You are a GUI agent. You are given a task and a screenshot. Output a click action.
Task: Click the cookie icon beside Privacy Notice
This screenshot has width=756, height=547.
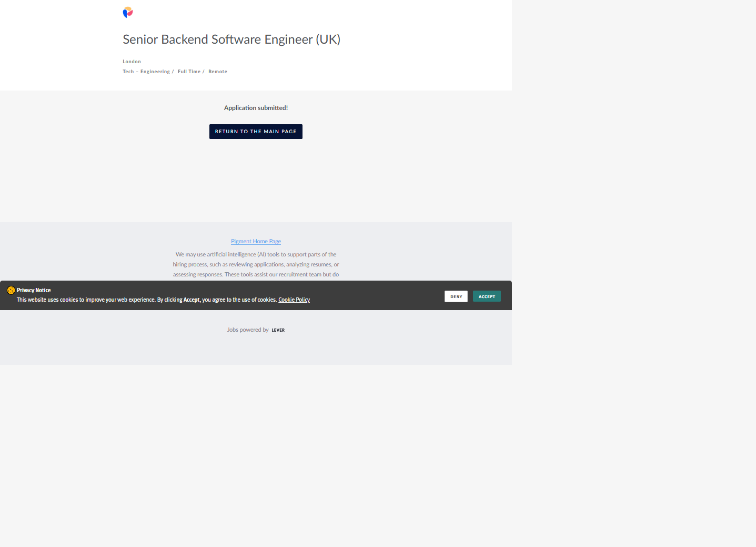pos(11,290)
